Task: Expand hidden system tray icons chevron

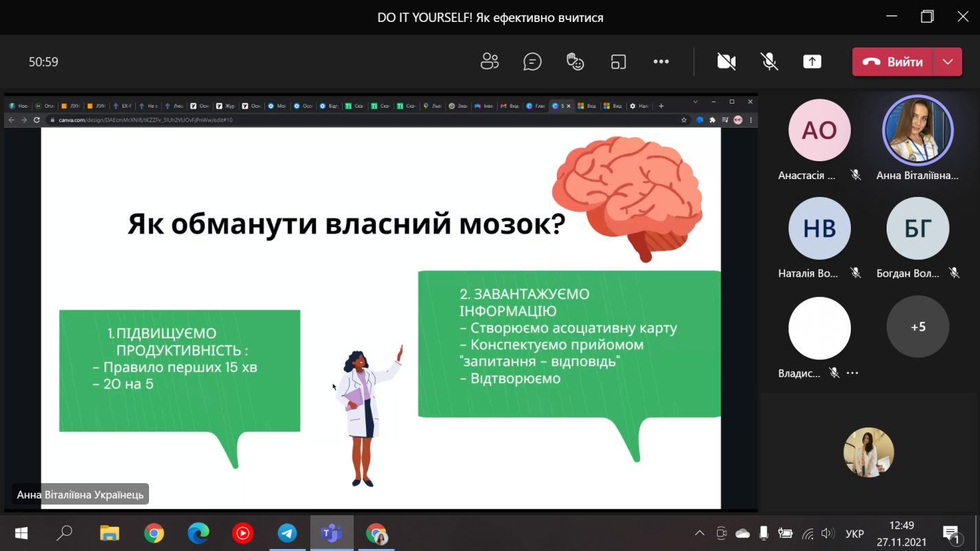Action: [x=699, y=533]
